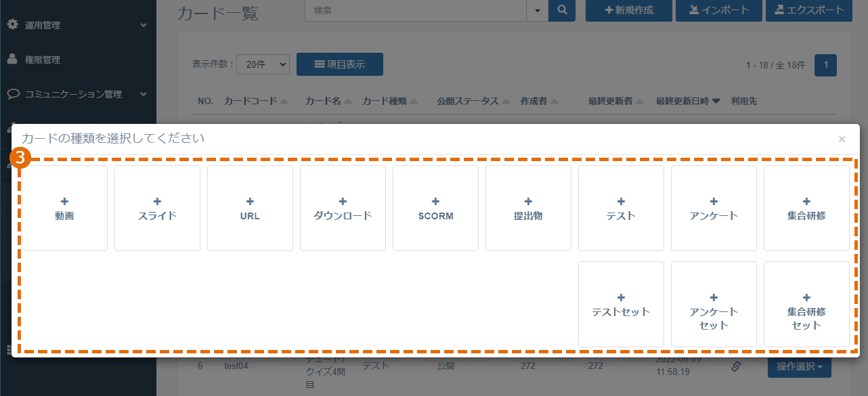
Task: Click the インポート button
Action: 719,10
